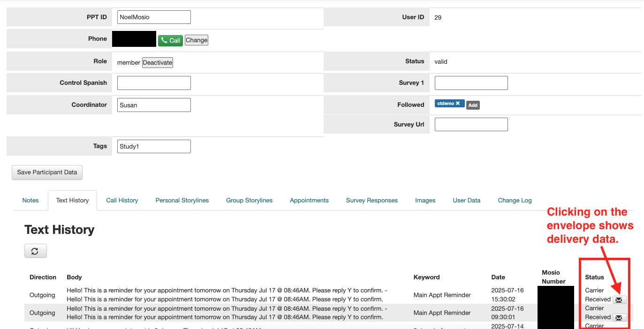Screen dimensions: 644x329
Task: Click the refresh icon under Text History
Action: (x=35, y=251)
